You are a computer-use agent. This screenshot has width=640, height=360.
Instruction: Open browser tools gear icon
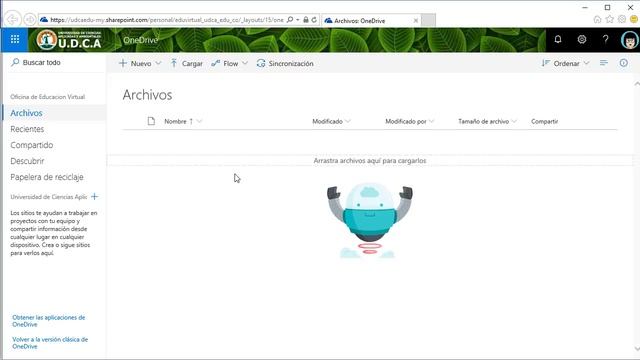(x=622, y=19)
